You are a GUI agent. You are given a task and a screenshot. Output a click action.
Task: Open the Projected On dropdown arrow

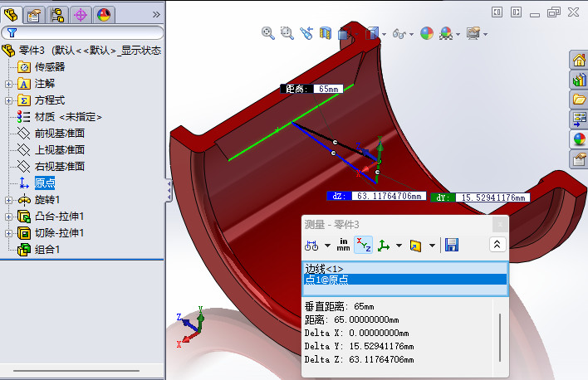(x=433, y=246)
